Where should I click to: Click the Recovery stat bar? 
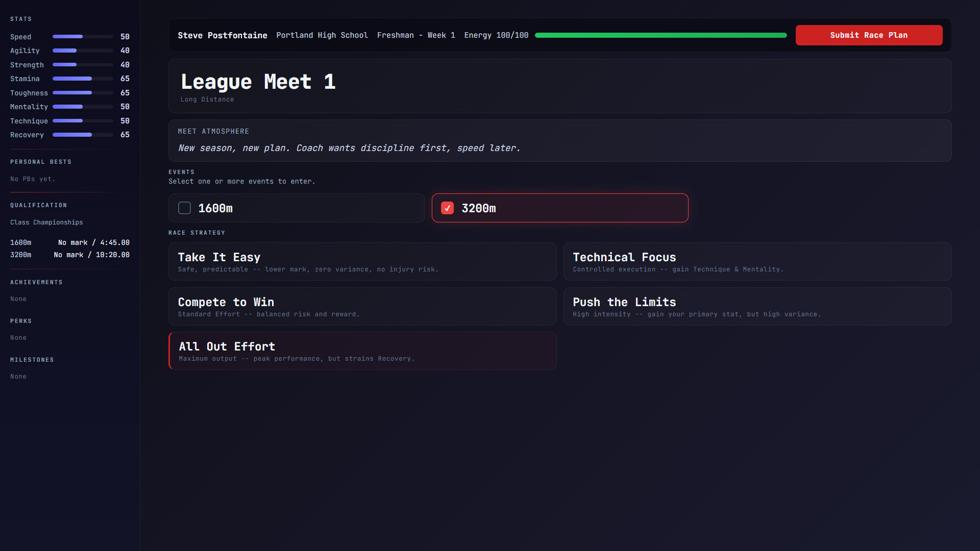coord(83,135)
